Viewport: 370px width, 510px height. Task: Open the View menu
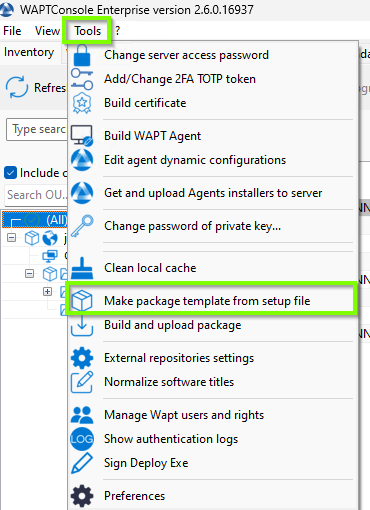pos(47,31)
